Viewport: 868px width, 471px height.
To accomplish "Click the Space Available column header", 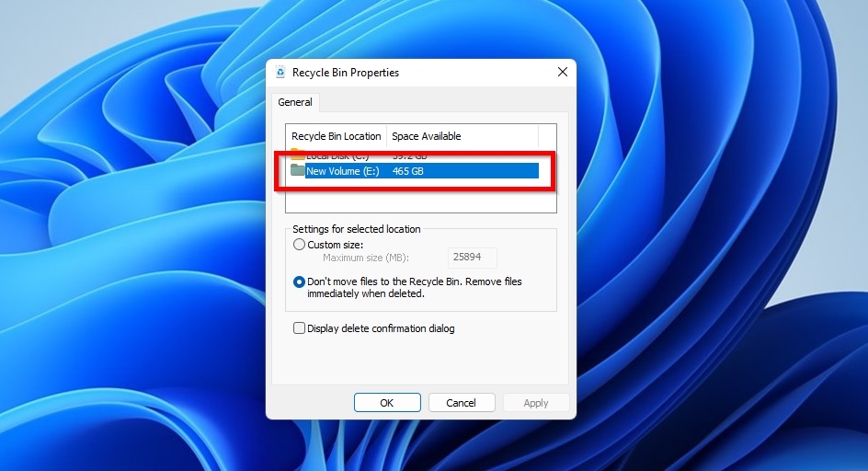I will pyautogui.click(x=463, y=136).
